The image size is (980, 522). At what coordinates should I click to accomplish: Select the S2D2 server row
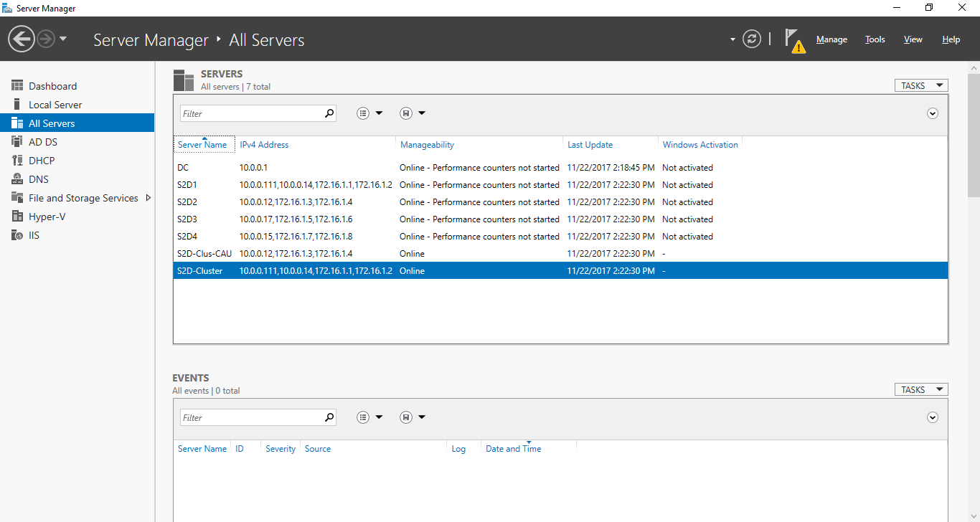click(560, 202)
